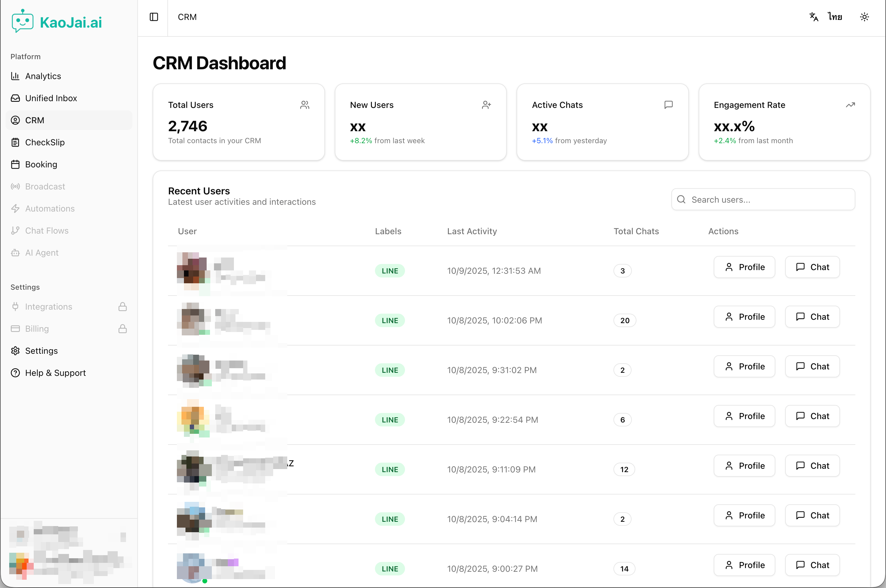Open Profile for the 20-chat user

coord(744,317)
